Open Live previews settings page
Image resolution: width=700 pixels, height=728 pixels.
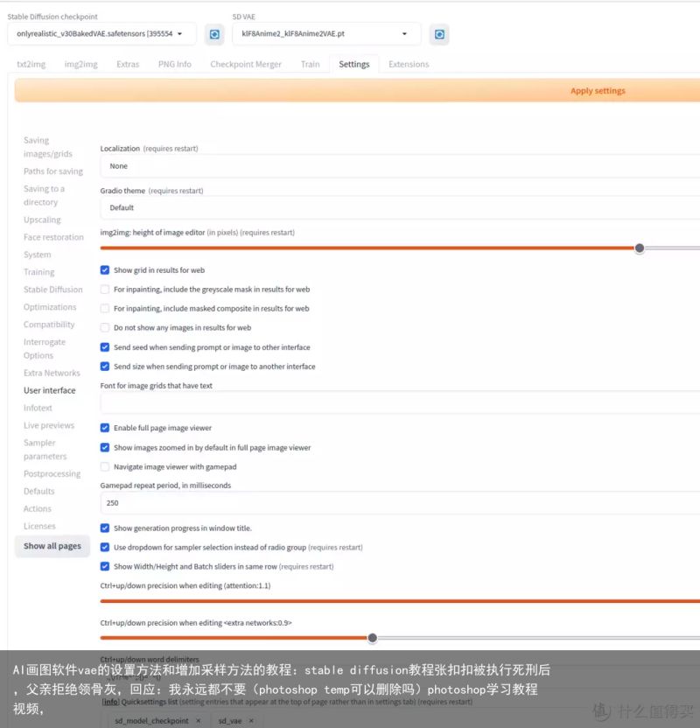coord(49,425)
